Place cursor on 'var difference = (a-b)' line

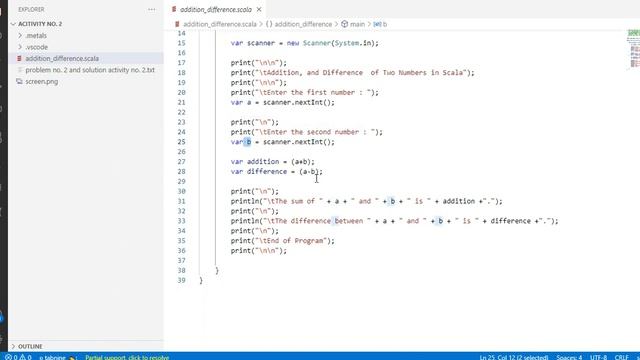click(276, 171)
